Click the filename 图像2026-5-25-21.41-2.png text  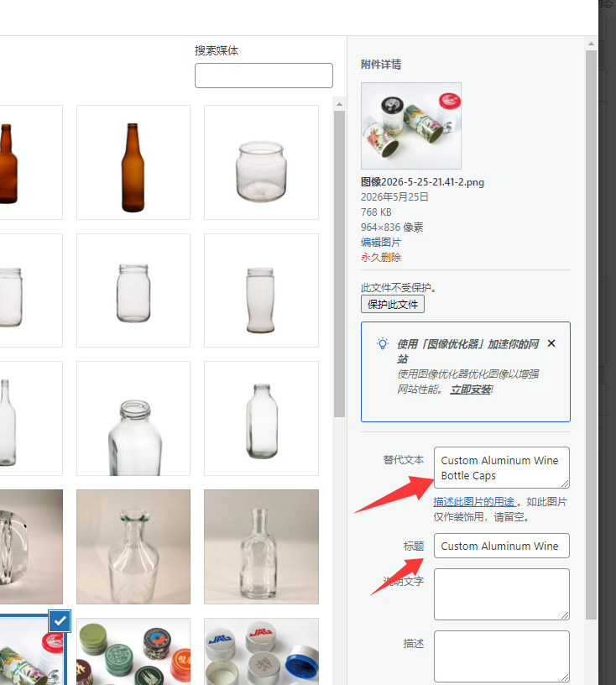click(422, 182)
